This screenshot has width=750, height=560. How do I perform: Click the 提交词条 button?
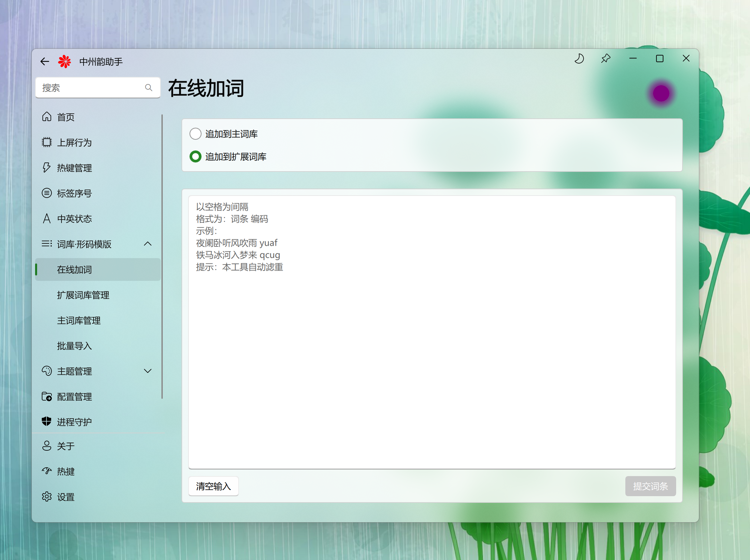[650, 486]
